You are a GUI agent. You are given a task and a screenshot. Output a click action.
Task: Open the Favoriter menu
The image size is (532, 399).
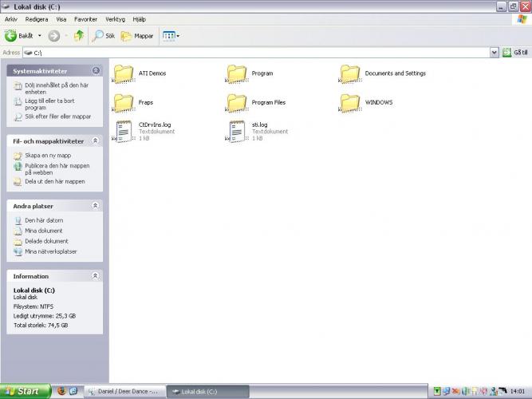tap(86, 19)
